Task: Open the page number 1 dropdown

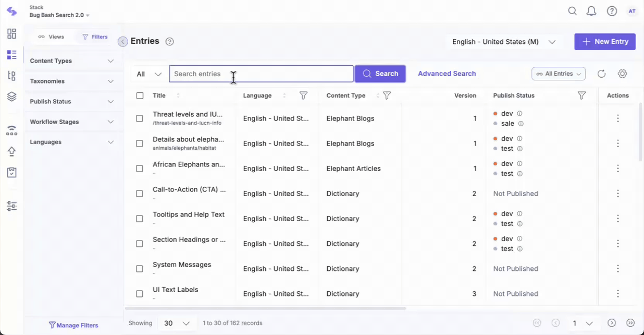Action: tap(583, 323)
